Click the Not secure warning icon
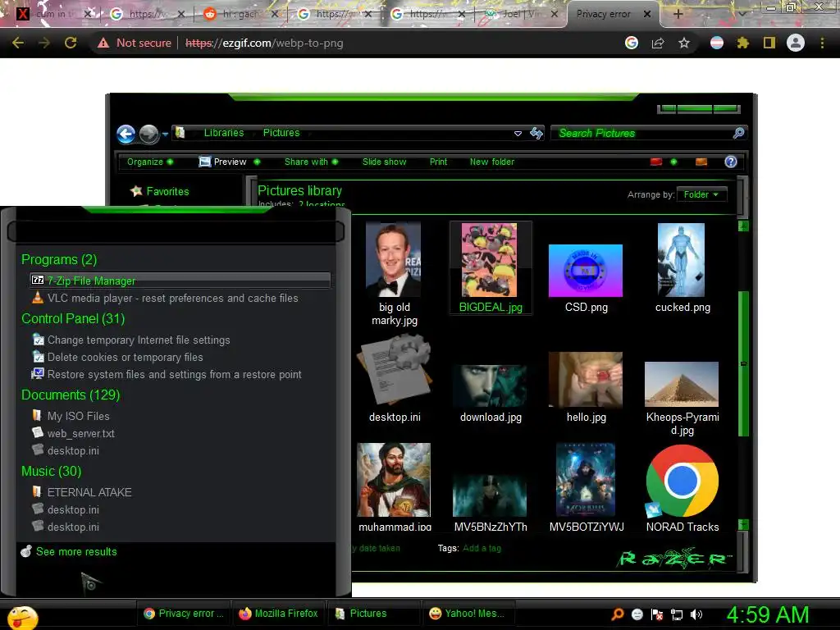840x630 pixels. point(103,43)
